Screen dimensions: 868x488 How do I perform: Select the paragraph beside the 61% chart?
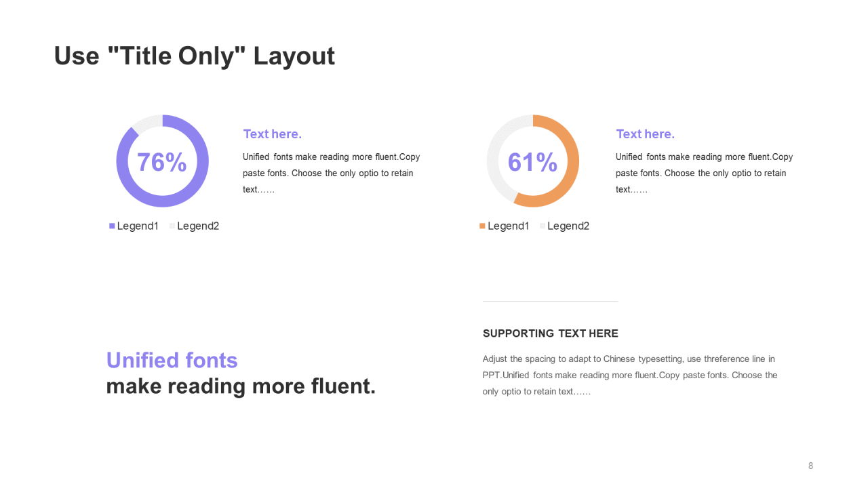click(x=704, y=173)
